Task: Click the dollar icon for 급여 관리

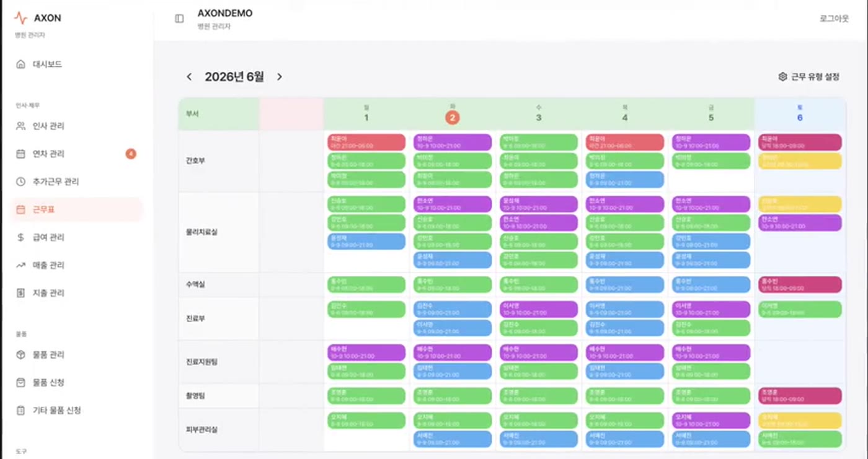Action: point(21,237)
